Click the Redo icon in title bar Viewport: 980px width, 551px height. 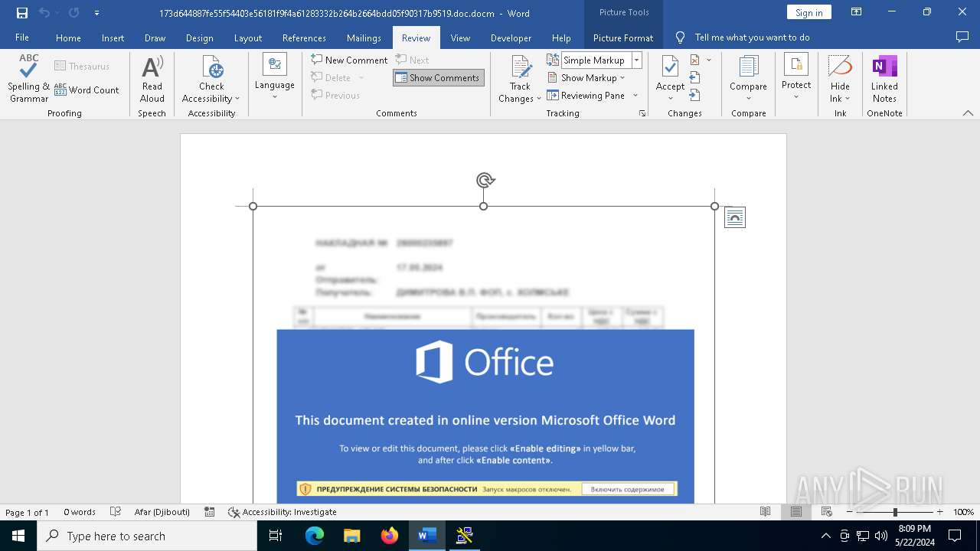click(74, 13)
